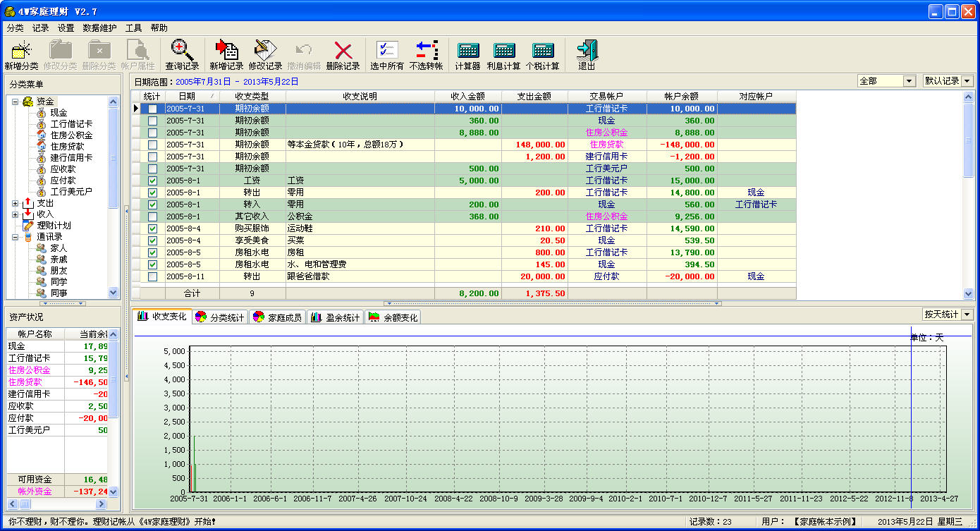Click the 退出 exit icon
This screenshot has height=531, width=980.
[x=587, y=51]
